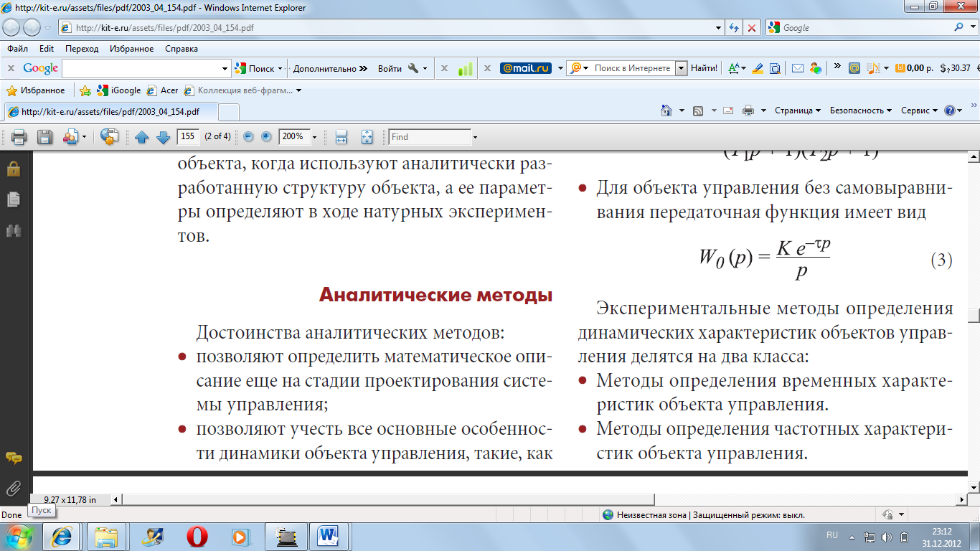This screenshot has height=551, width=980.
Task: Open the IE help question mark icon
Action: click(x=950, y=110)
